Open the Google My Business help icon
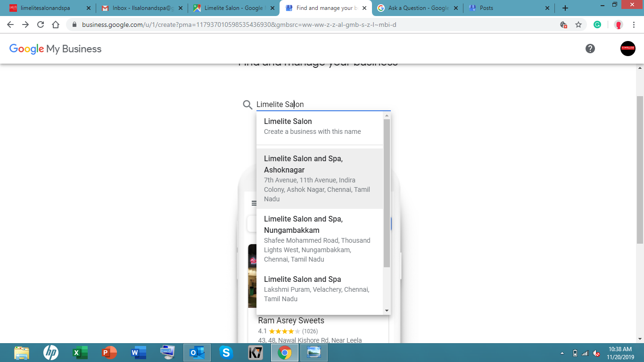 point(590,49)
